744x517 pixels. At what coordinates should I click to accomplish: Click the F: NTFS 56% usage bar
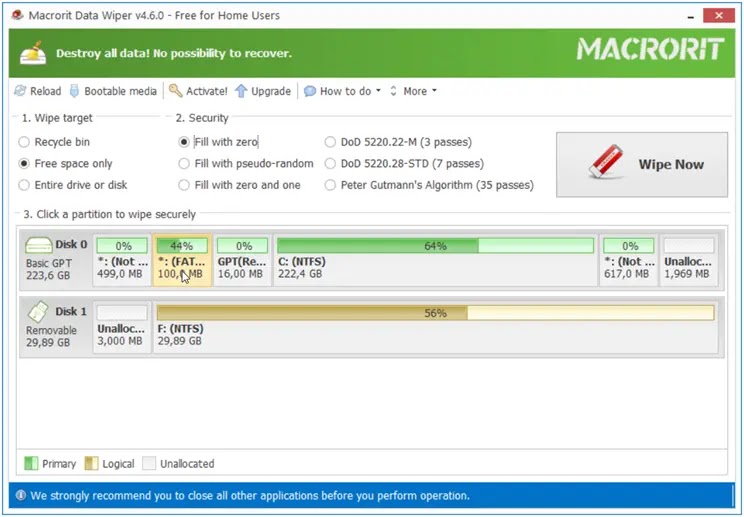(x=435, y=313)
